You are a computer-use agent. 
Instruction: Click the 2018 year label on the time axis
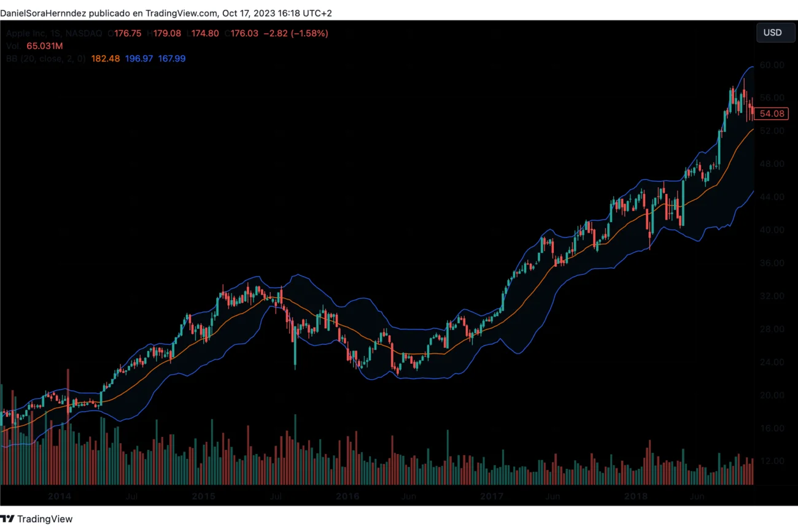click(x=635, y=496)
